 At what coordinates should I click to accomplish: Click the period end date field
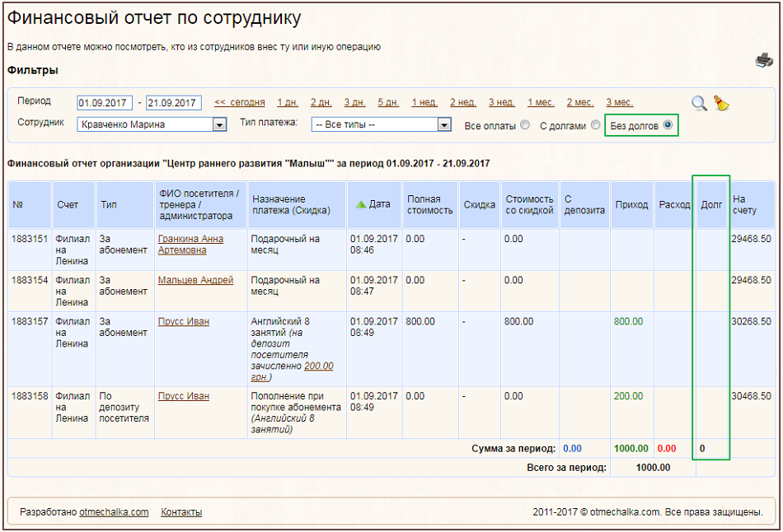pos(173,103)
